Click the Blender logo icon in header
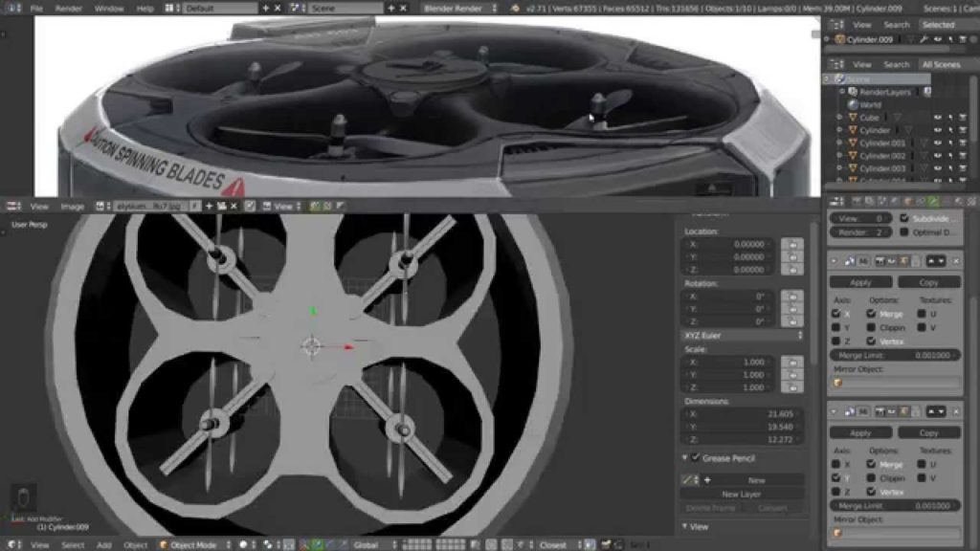Screen dimensions: 980x551 pos(514,8)
